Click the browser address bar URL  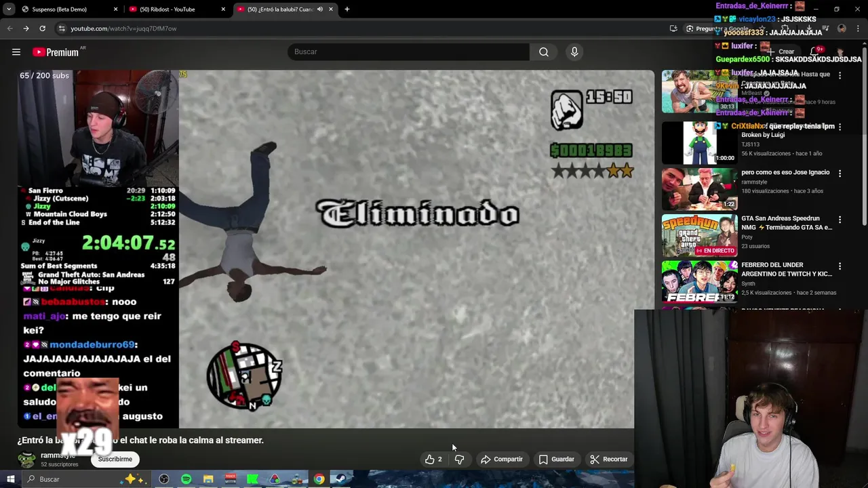pyautogui.click(x=123, y=28)
